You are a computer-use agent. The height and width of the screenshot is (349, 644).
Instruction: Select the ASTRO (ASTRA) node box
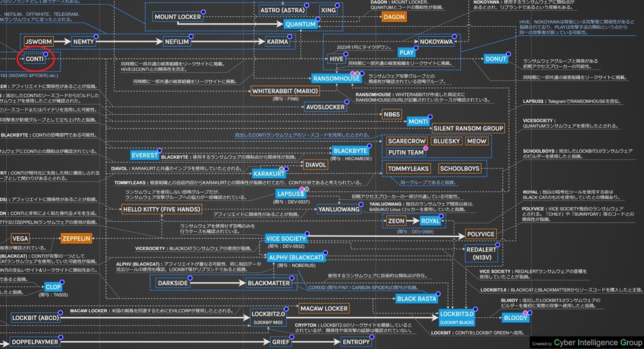pos(283,10)
